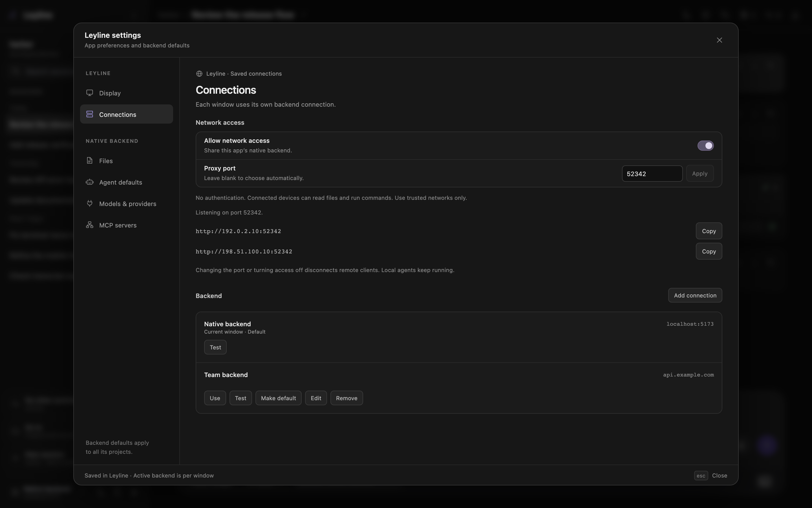Image resolution: width=812 pixels, height=508 pixels.
Task: Open the Display settings section
Action: pos(127,93)
